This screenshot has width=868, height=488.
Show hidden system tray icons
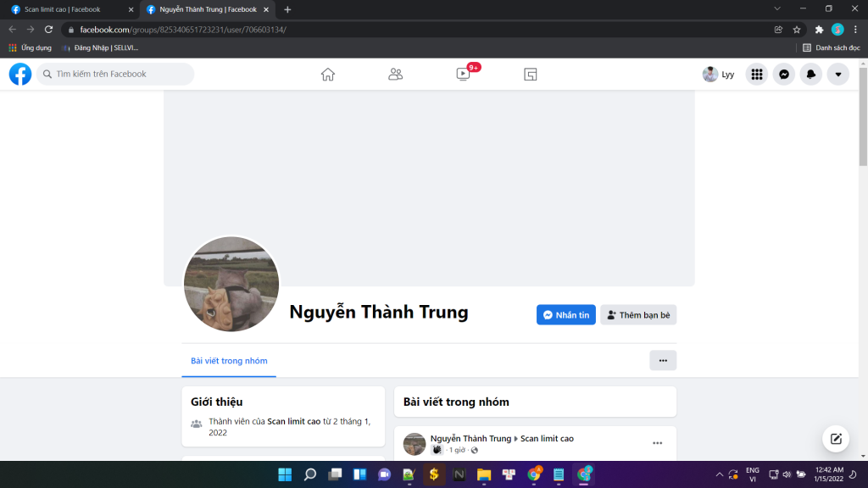[x=719, y=474]
